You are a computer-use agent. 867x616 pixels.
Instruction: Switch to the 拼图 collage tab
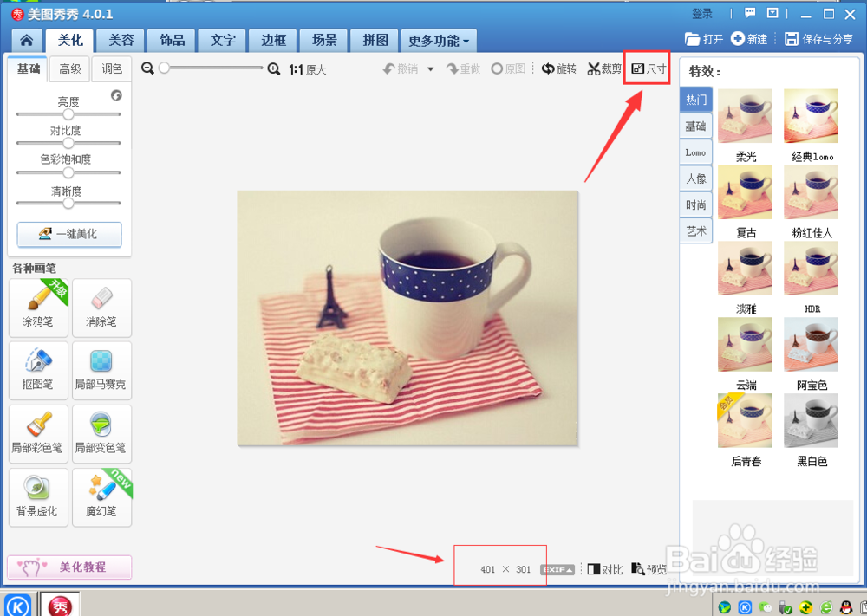point(375,40)
